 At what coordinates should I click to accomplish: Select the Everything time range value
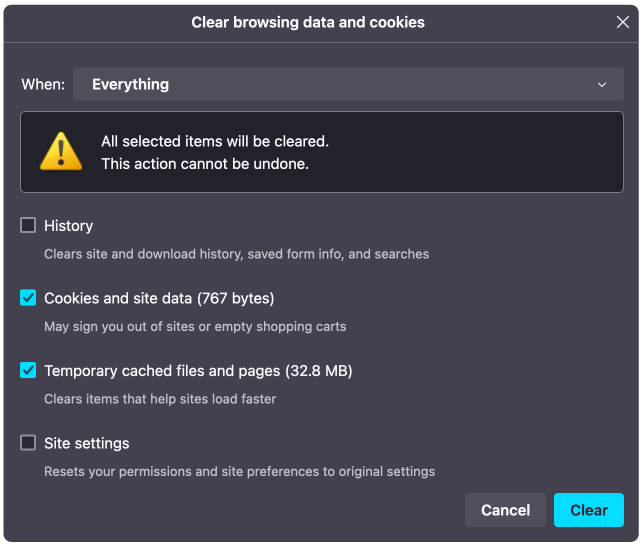pos(130,85)
